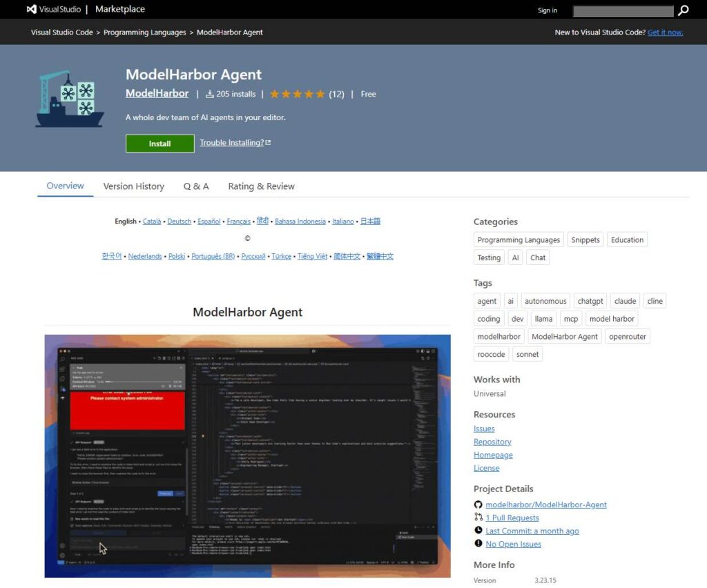Viewport: 707px width, 588px height.
Task: Click the download icon beside 205 installs
Action: [210, 94]
